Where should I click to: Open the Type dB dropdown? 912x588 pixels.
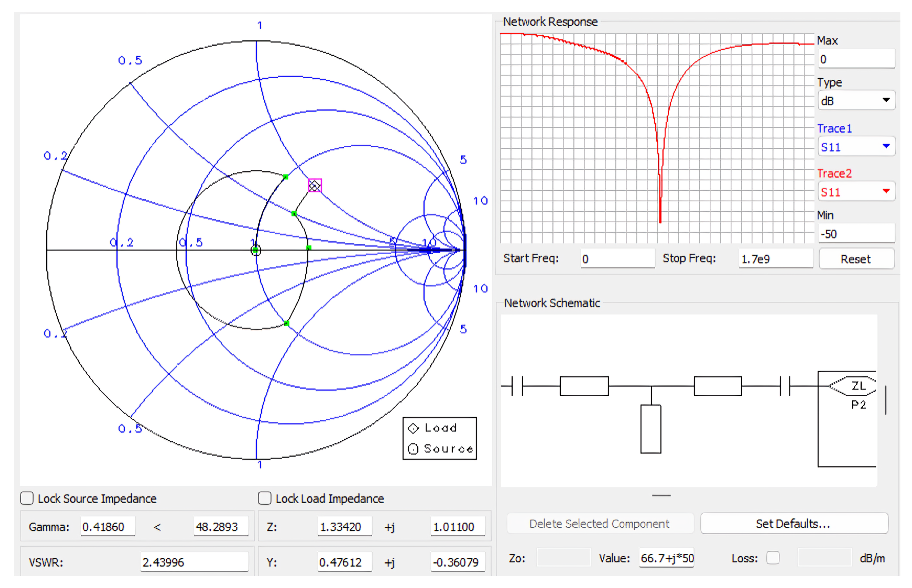coord(856,100)
